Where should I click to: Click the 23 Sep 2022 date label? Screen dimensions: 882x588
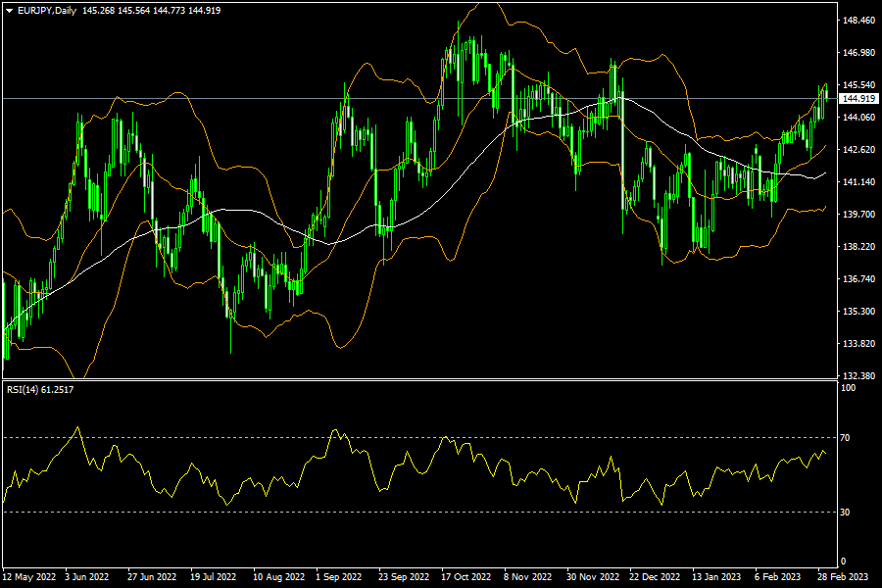tap(404, 577)
